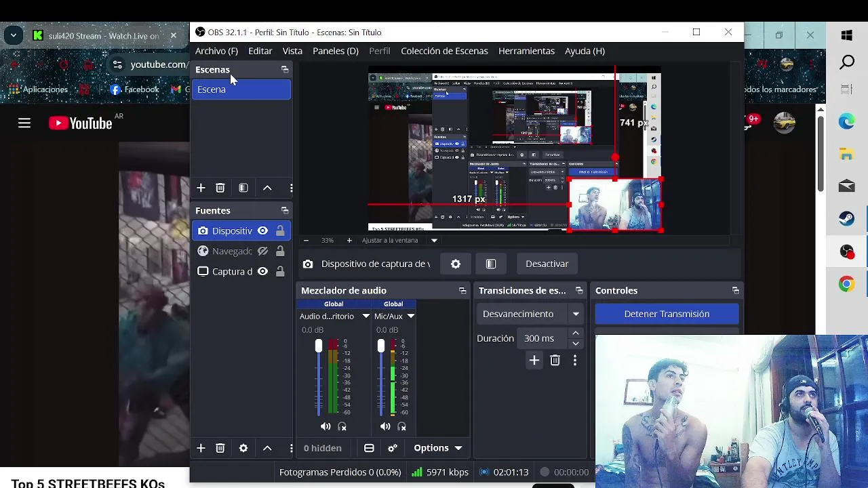868x488 pixels.
Task: Toggle lock on the Dispositivo source
Action: [x=280, y=231]
